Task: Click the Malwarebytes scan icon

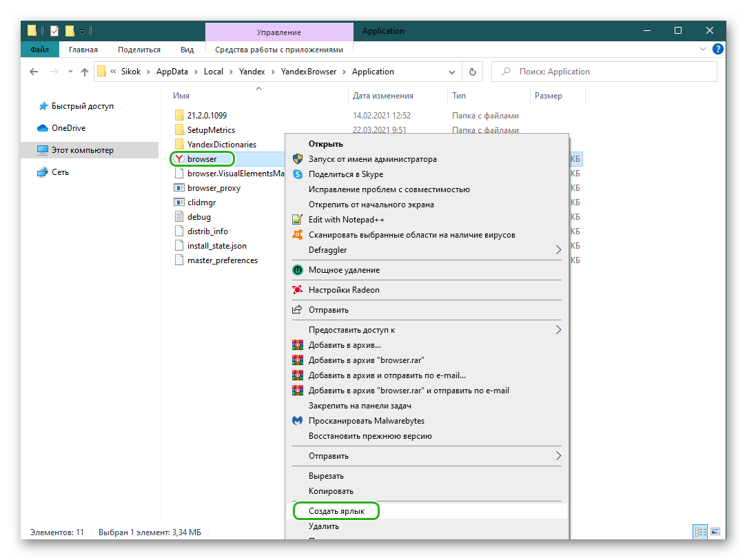Action: coord(298,421)
